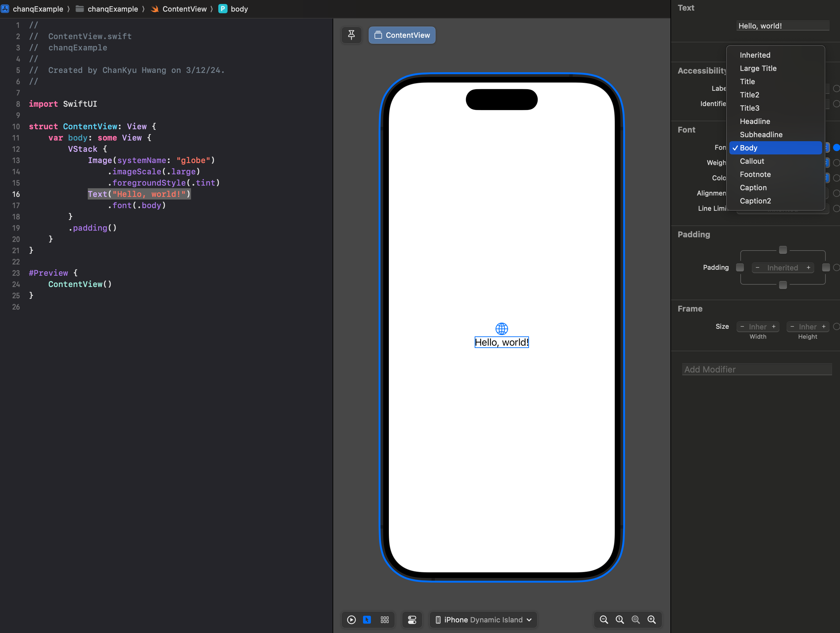Zoom preview to 100 percent
840x633 pixels.
tap(620, 620)
